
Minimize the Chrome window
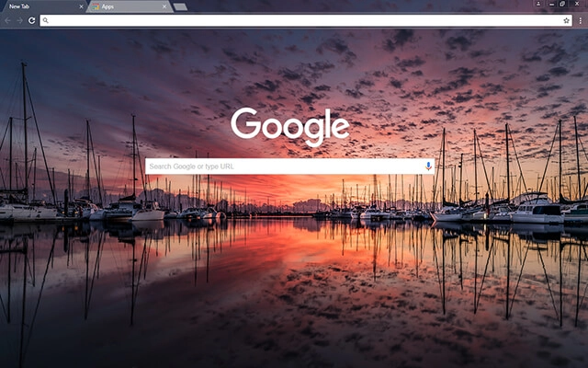pos(550,5)
